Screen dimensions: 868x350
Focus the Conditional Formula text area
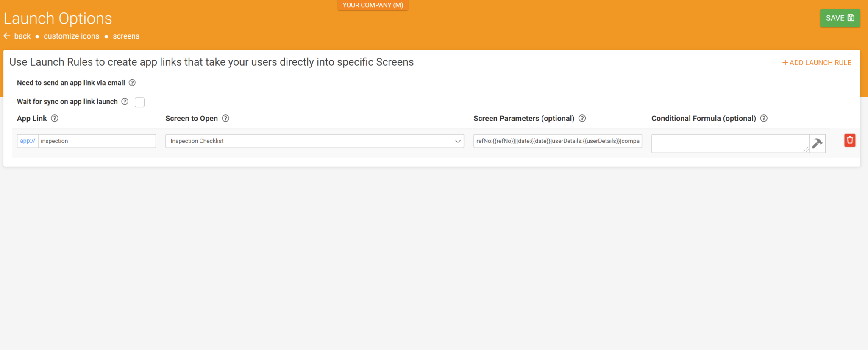click(730, 143)
